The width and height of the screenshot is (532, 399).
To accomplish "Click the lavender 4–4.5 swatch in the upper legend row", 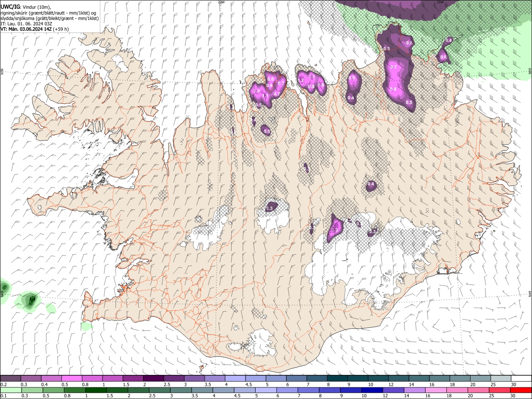I will click(235, 379).
